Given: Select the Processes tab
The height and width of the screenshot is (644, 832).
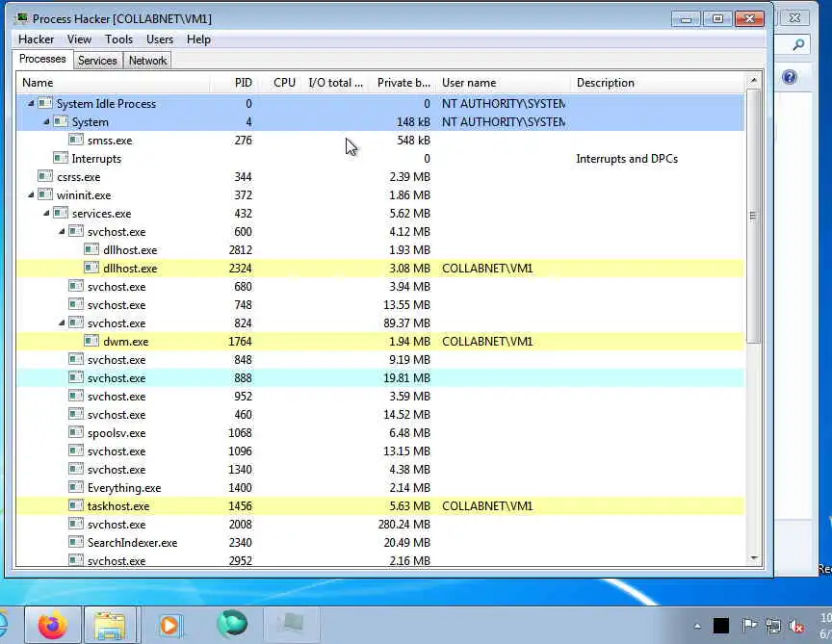Looking at the screenshot, I should 42,59.
